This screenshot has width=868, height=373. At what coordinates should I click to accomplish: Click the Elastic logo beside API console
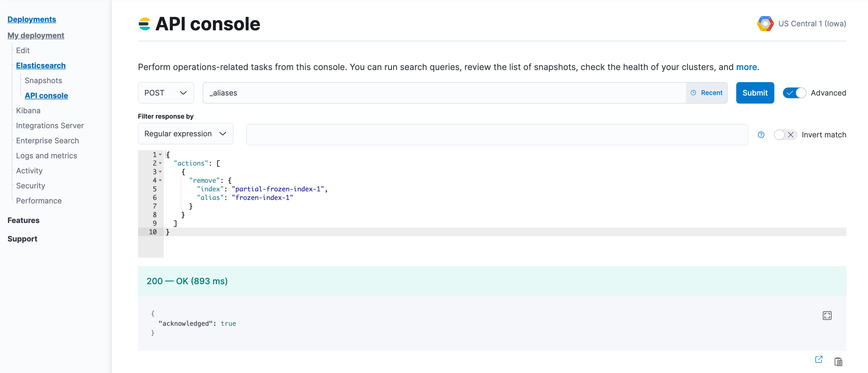145,24
